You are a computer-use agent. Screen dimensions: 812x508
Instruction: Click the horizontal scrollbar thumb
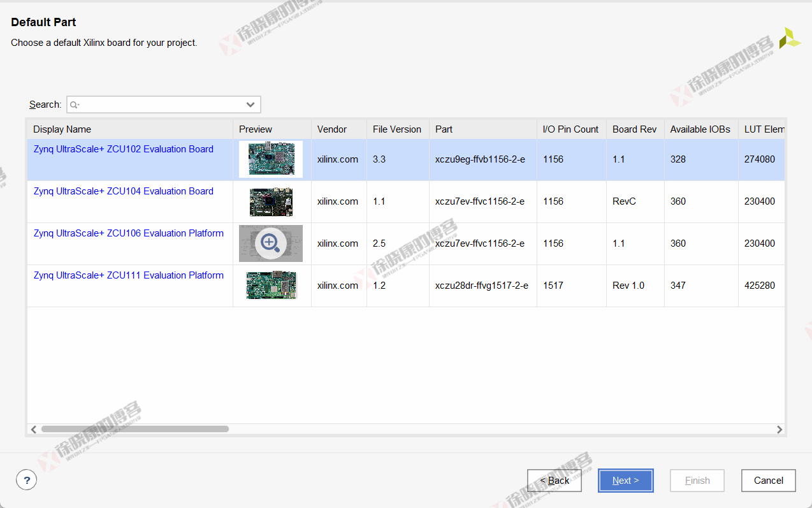(x=135, y=430)
